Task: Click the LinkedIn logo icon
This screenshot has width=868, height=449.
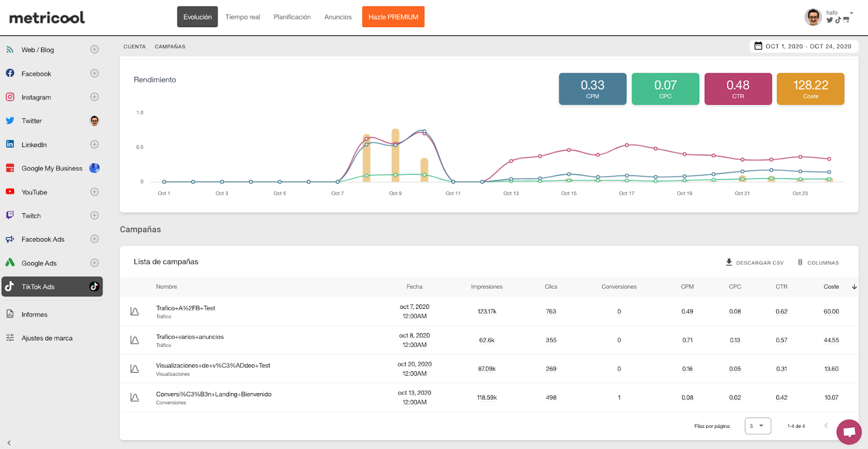Action: (10, 144)
